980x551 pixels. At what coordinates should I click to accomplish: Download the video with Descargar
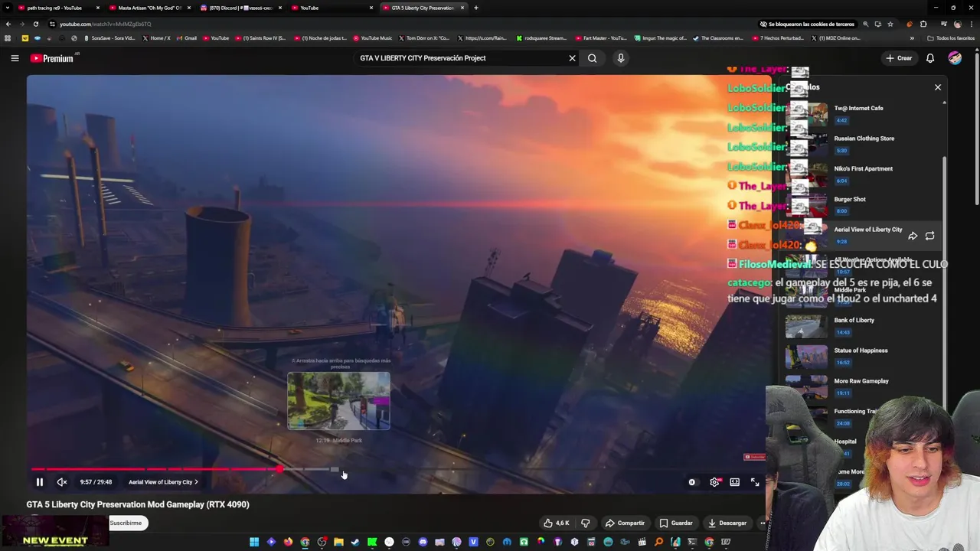coord(727,523)
